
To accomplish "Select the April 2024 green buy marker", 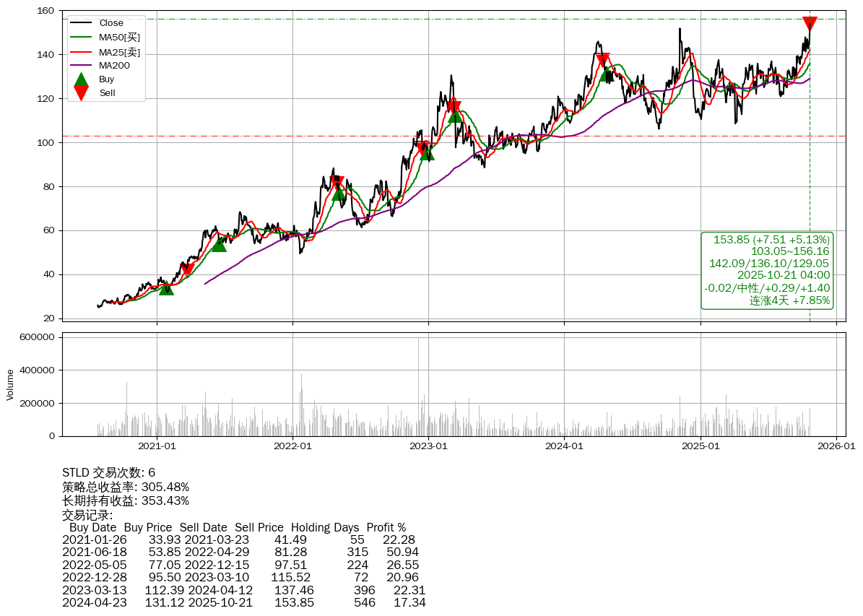I will click(607, 74).
